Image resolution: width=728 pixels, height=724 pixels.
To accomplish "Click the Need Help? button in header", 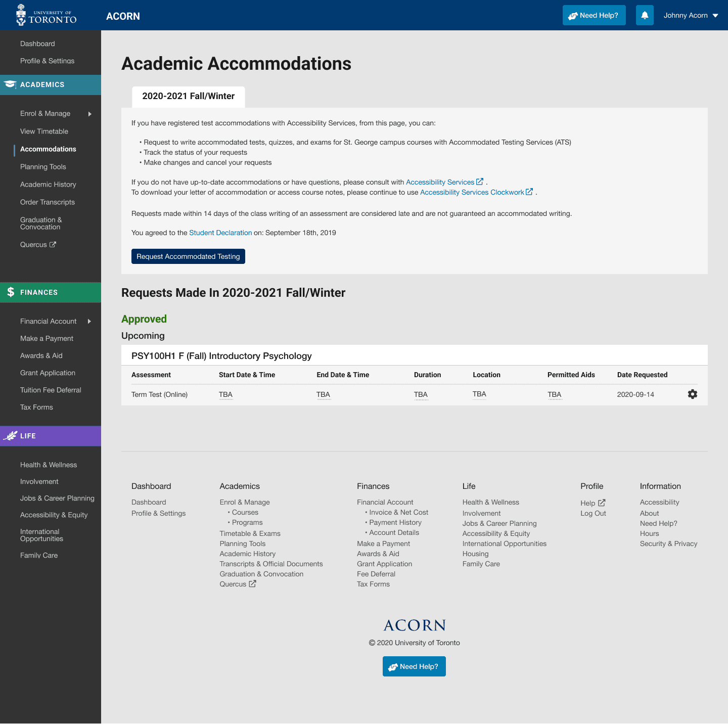I will pos(594,15).
